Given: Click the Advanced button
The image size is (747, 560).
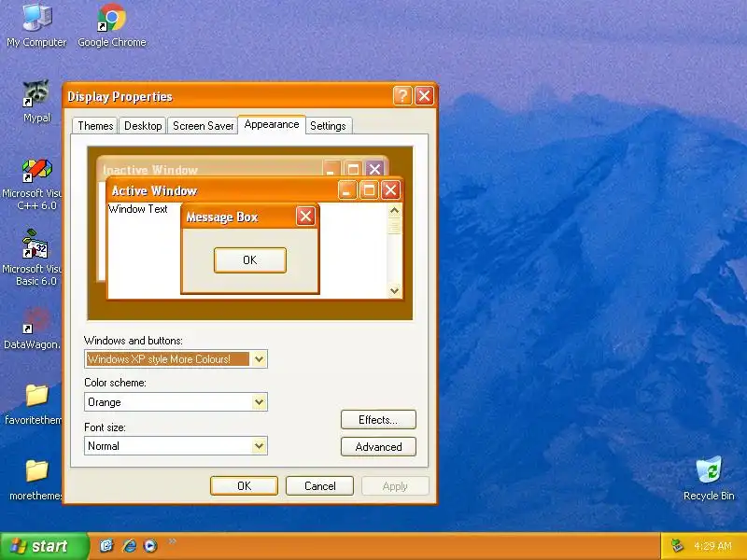Looking at the screenshot, I should click(378, 447).
